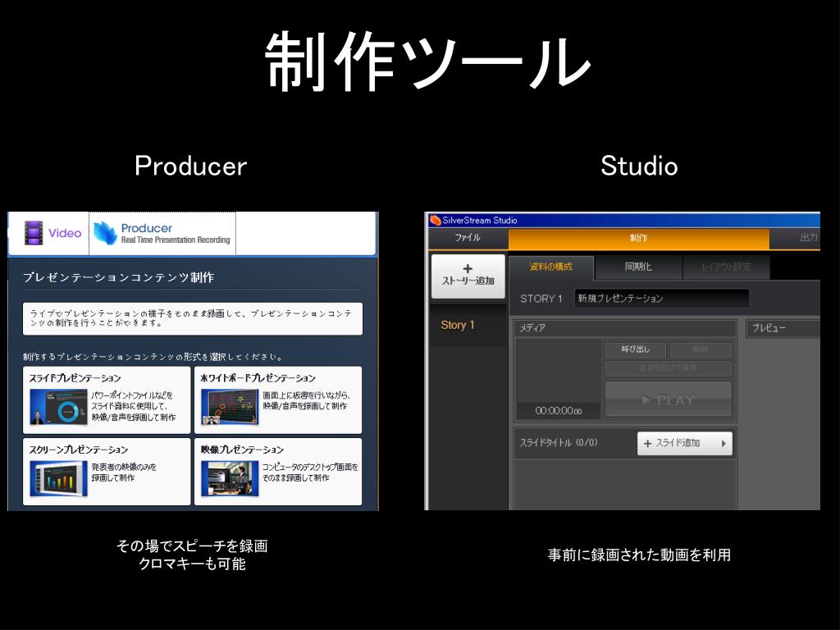Select the 資料の構成 sub-tab

(x=551, y=267)
